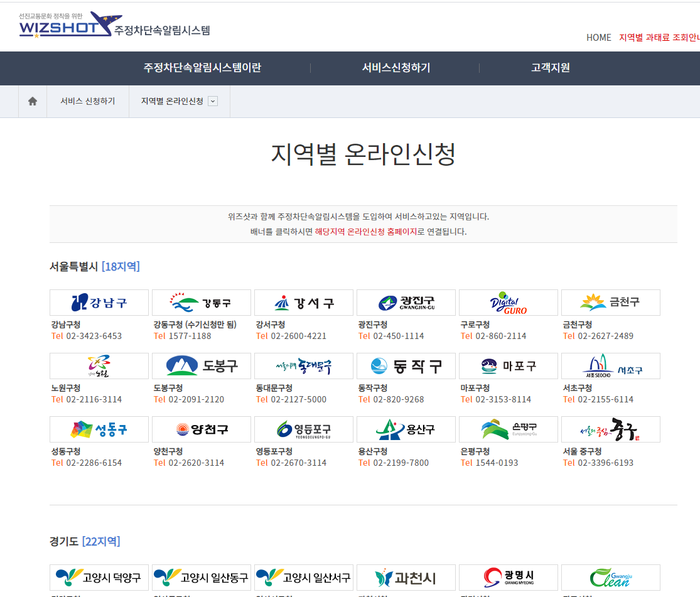The height and width of the screenshot is (597, 700).
Task: Open the 양천구 district banner
Action: [x=202, y=429]
